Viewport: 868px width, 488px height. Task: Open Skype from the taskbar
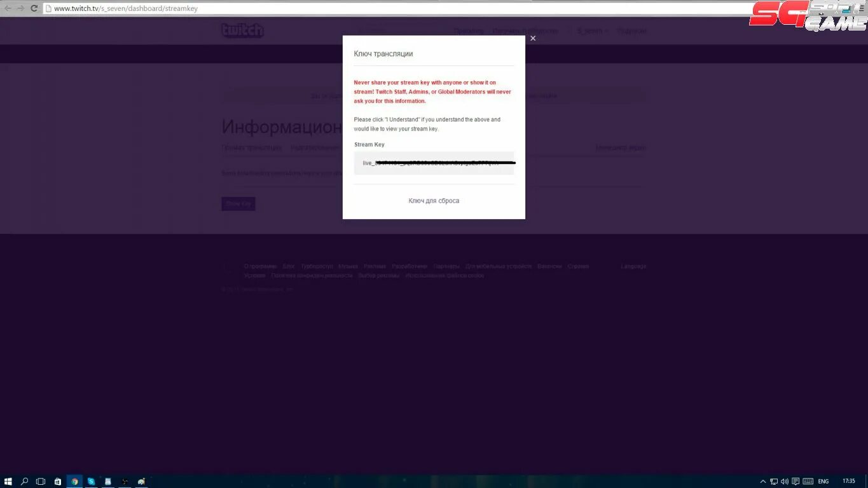click(91, 481)
